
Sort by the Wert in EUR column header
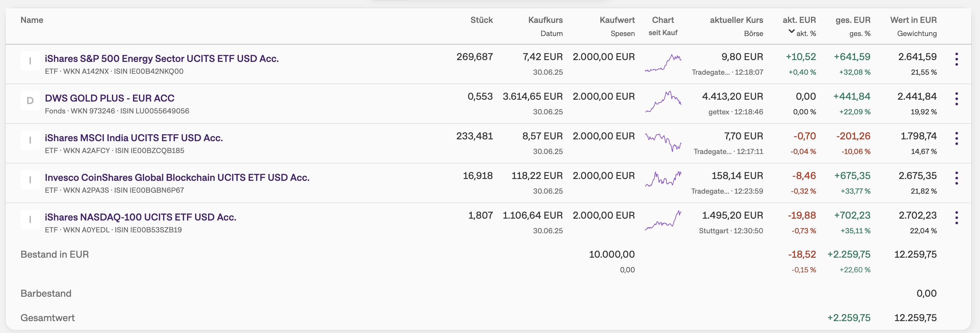tap(913, 20)
